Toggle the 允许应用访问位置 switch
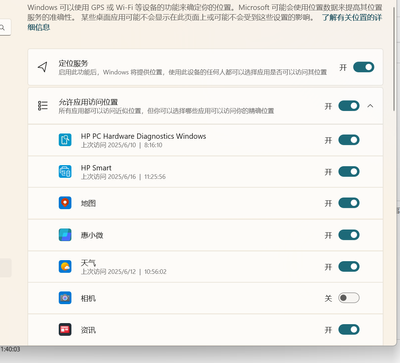Screen dimensions: 400x363 (x=349, y=106)
